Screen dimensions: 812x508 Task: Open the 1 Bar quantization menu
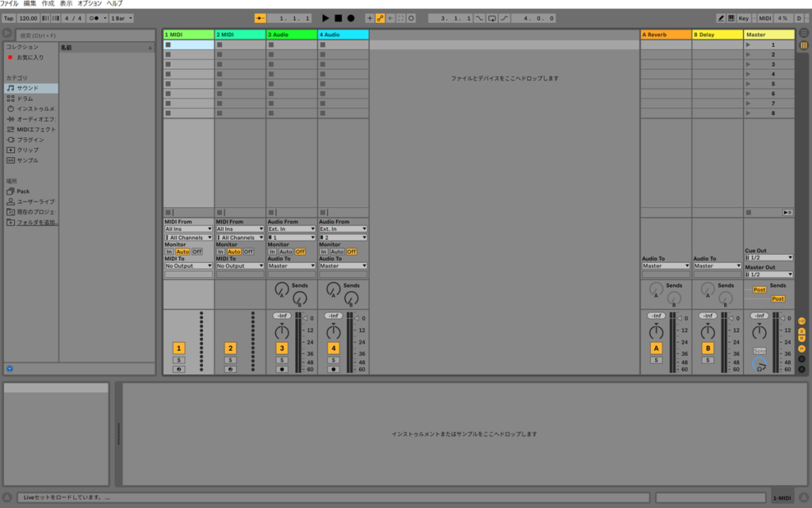121,18
